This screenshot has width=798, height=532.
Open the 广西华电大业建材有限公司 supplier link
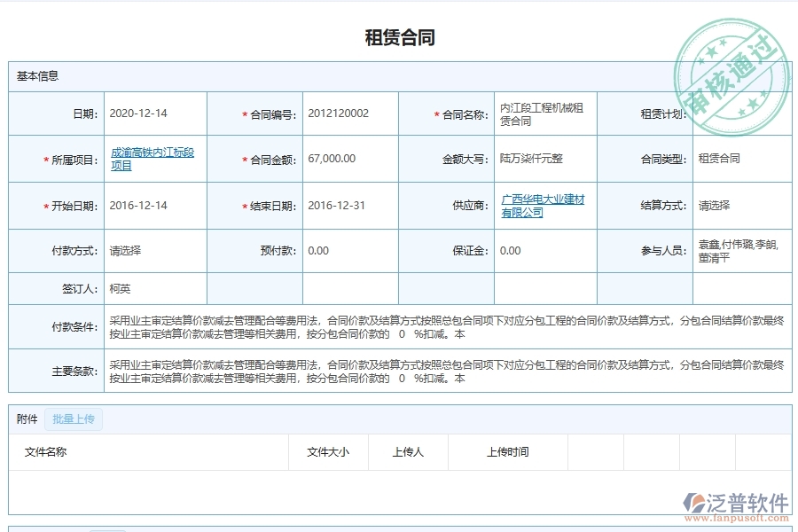[x=540, y=205]
